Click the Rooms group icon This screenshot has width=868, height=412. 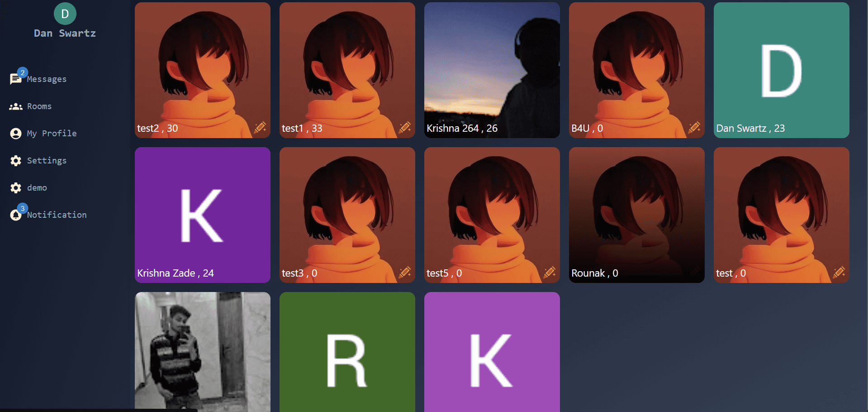(16, 106)
